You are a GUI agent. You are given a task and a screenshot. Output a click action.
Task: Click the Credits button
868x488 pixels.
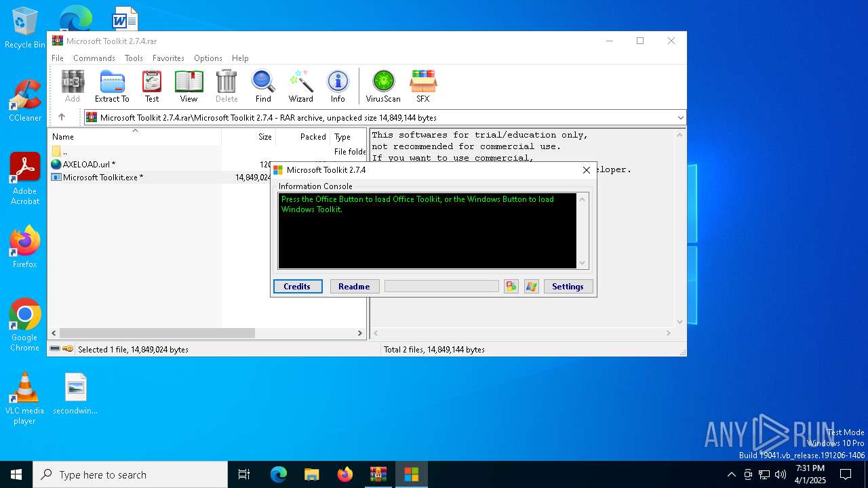pyautogui.click(x=298, y=287)
